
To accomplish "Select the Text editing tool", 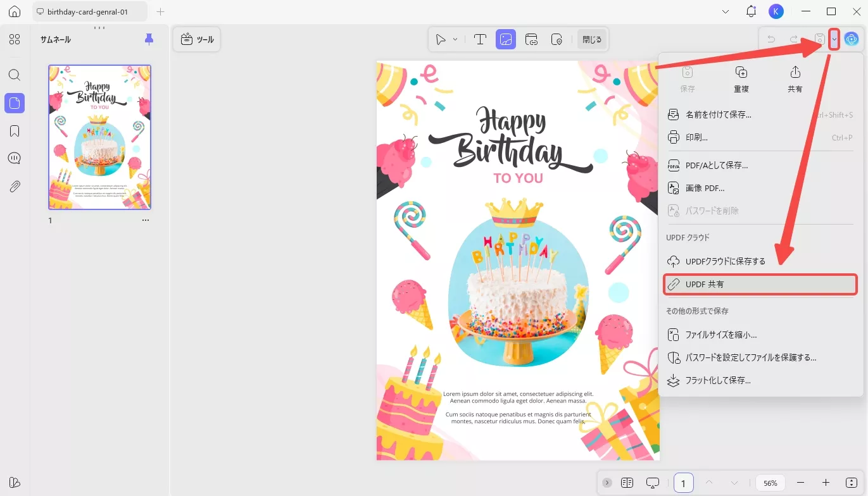I will pos(480,39).
